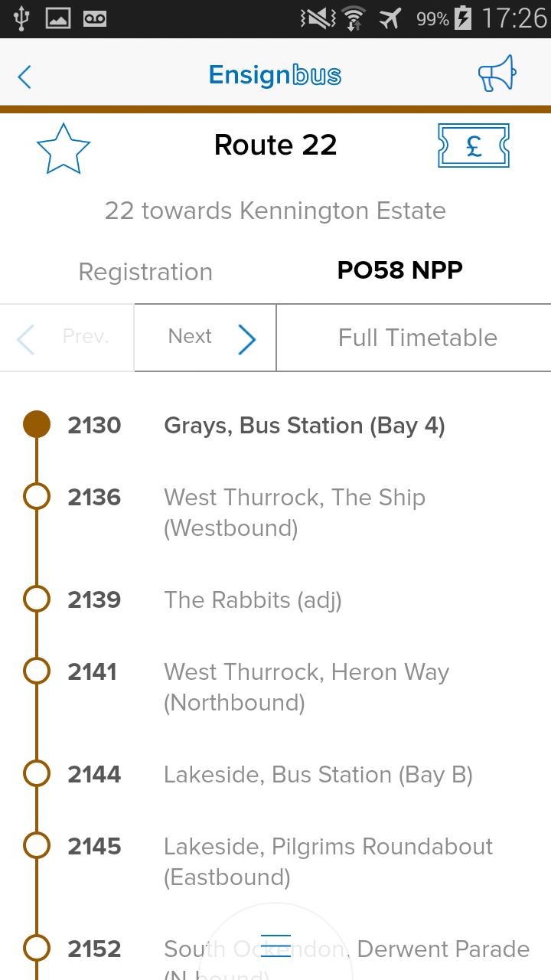Tap the filled 2130 timeline marker
Viewport: 551px width, 980px height.
(37, 425)
